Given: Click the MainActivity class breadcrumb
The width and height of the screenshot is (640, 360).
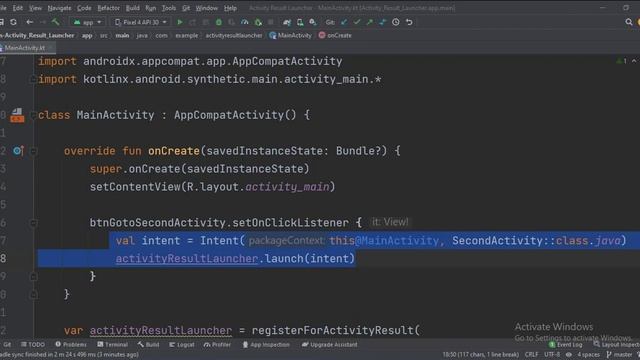Looking at the screenshot, I should click(x=291, y=36).
